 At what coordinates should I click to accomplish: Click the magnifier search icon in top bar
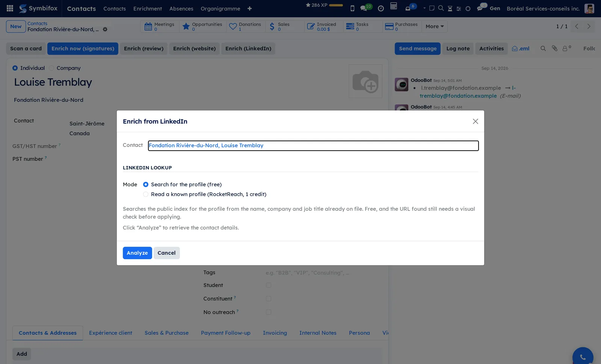tap(441, 8)
